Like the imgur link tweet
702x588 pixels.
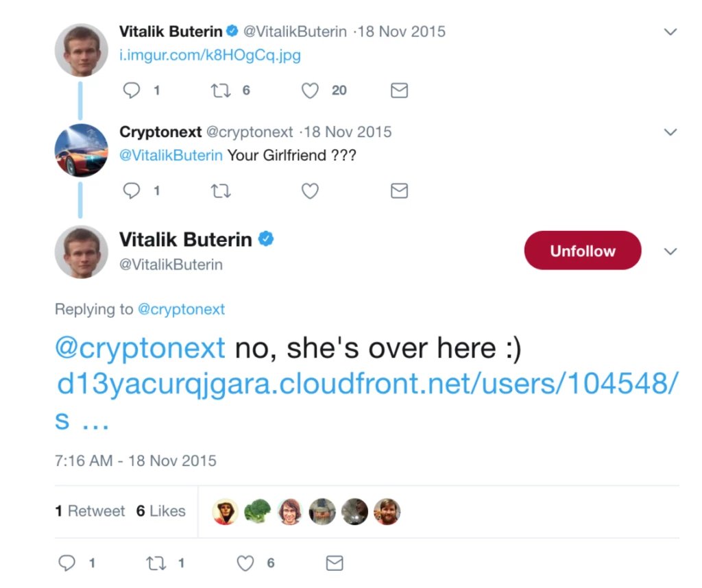pos(311,90)
